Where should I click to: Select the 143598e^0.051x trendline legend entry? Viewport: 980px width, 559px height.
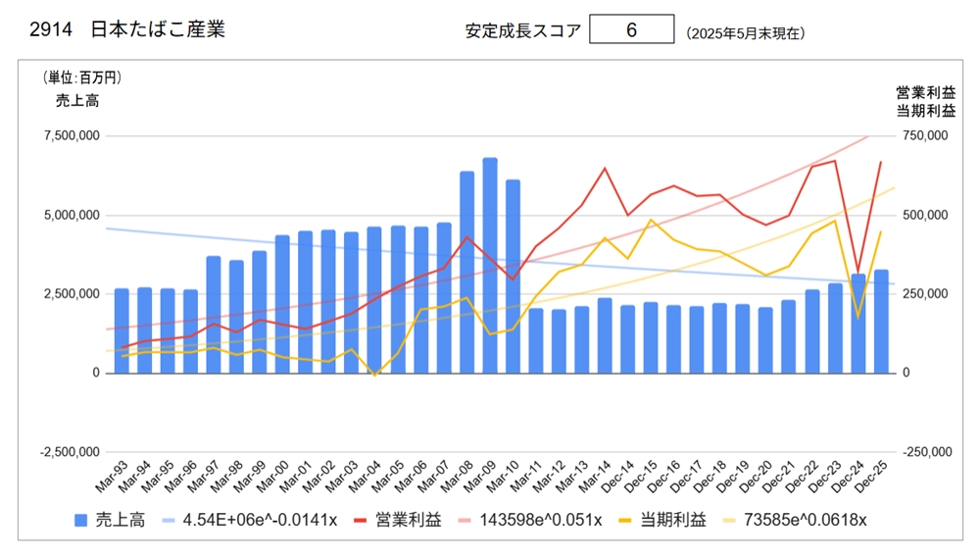tap(530, 520)
